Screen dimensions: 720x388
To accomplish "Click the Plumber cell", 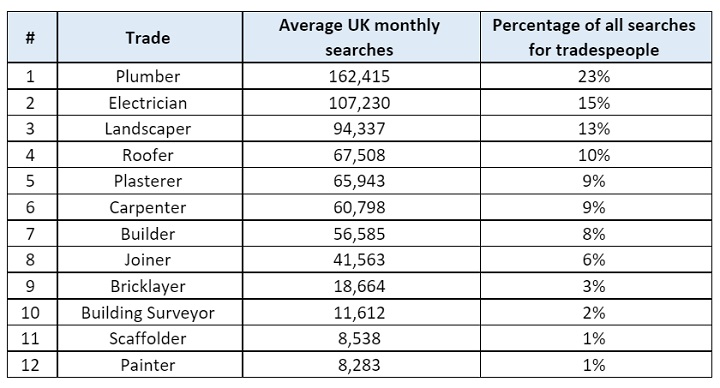I will (x=150, y=76).
